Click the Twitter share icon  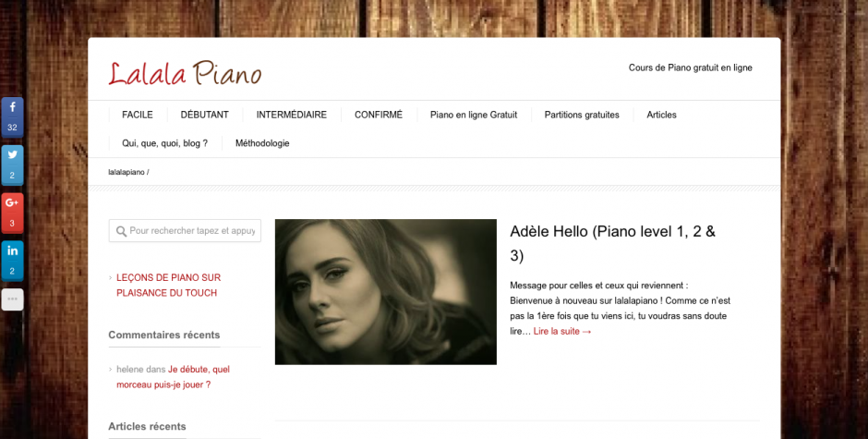(12, 165)
